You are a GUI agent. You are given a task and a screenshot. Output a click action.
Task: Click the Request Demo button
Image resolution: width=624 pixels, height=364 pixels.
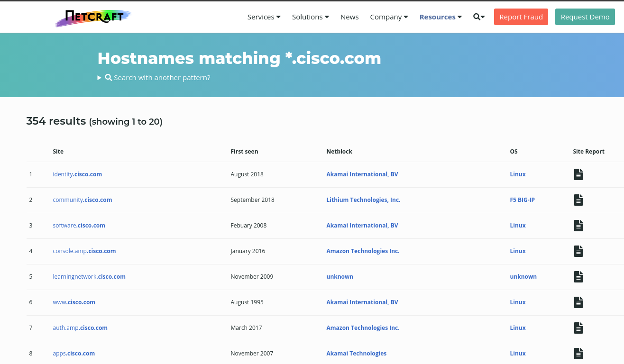coord(585,17)
